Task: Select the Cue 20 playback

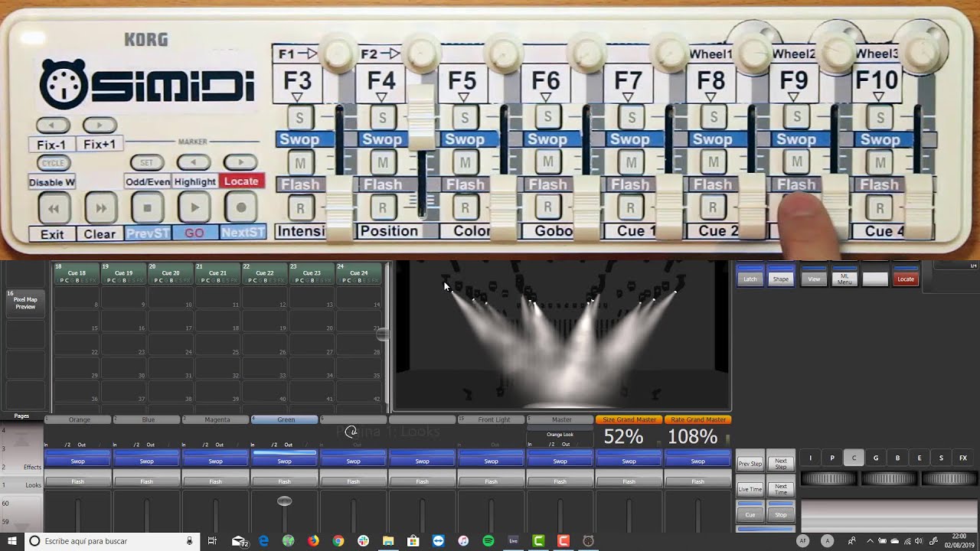Action: tap(171, 273)
